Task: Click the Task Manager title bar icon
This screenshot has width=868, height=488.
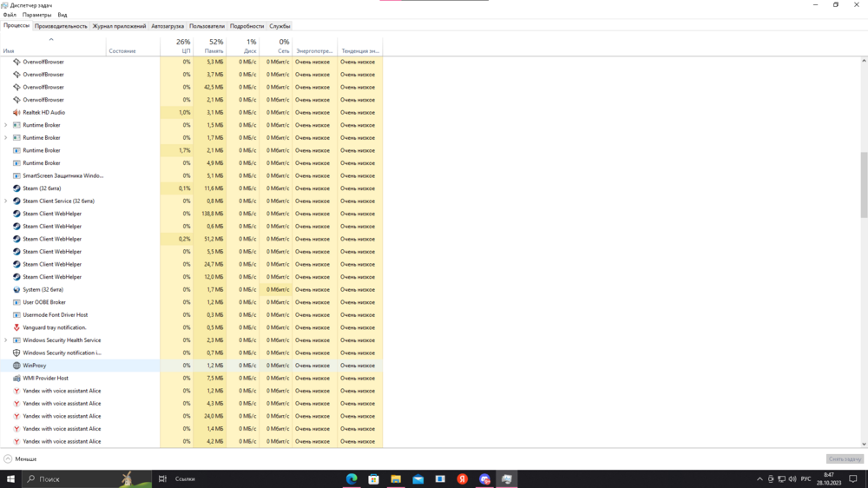Action: tap(4, 5)
